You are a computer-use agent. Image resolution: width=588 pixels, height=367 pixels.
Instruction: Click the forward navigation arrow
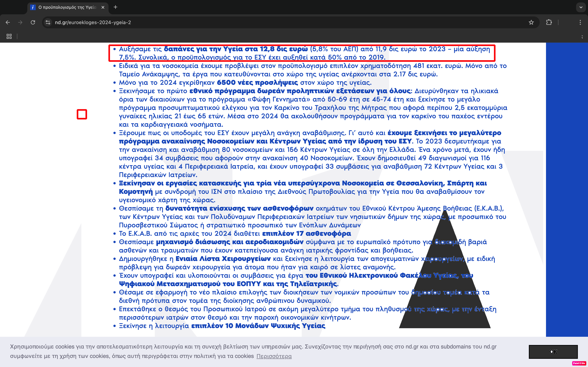[x=20, y=22]
